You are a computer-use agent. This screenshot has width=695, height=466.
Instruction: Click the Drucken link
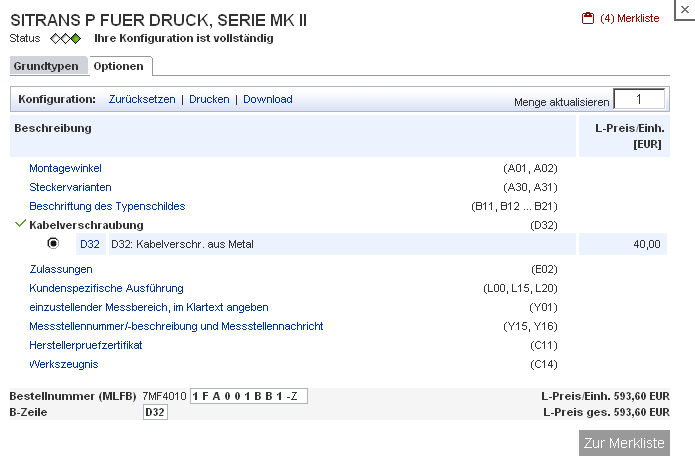coord(209,99)
